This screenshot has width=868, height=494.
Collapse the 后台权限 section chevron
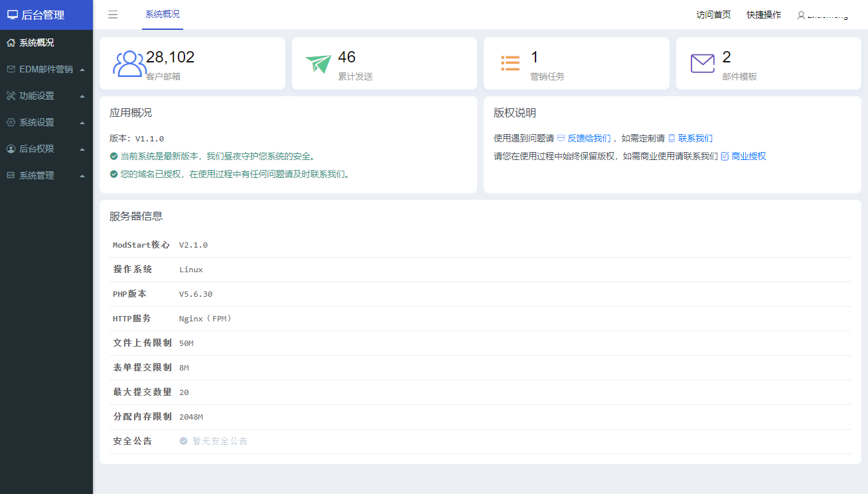pos(82,149)
